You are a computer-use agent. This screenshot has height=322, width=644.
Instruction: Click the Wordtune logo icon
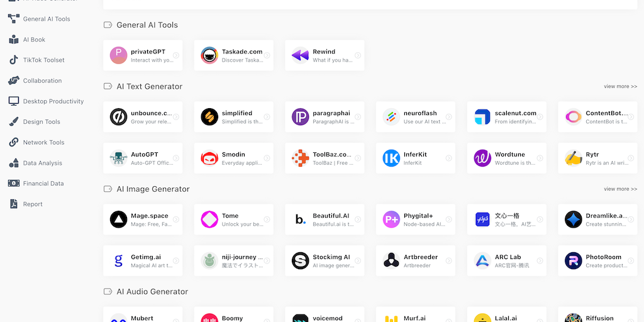click(x=482, y=158)
